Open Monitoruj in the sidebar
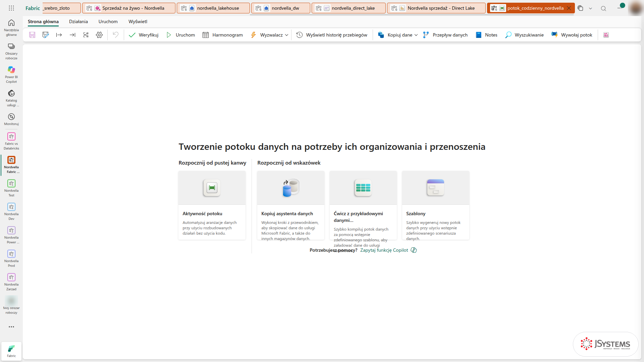This screenshot has height=362, width=644. point(11,119)
